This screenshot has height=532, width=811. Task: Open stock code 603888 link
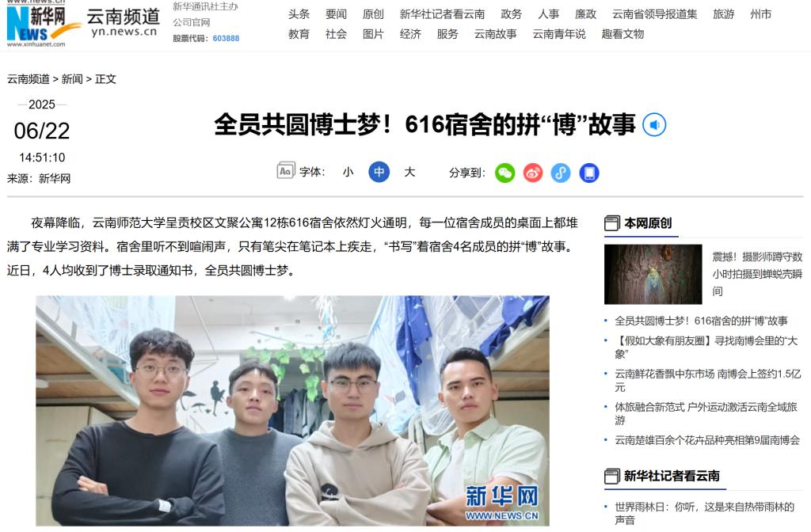point(226,38)
